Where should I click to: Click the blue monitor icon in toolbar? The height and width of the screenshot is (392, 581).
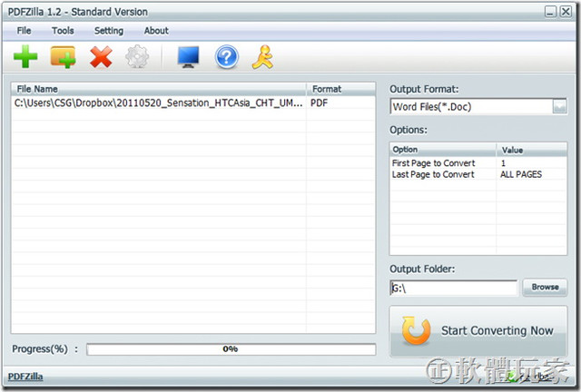coord(188,56)
